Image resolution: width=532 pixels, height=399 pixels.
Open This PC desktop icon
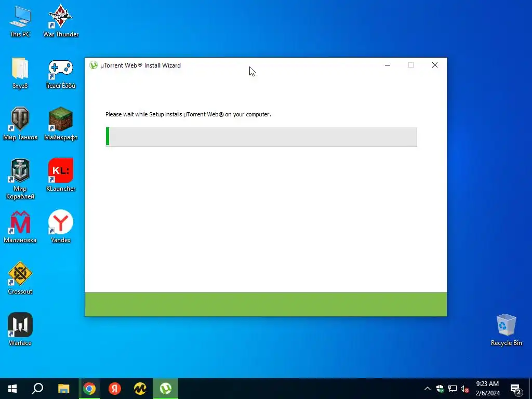pyautogui.click(x=20, y=22)
